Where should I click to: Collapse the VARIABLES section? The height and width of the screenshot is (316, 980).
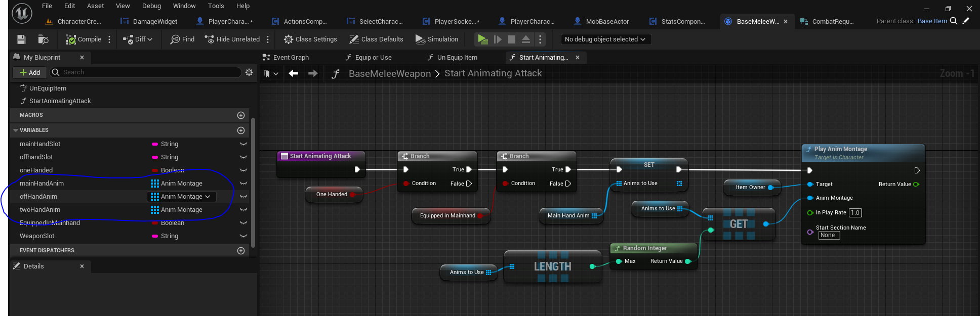pos(16,130)
